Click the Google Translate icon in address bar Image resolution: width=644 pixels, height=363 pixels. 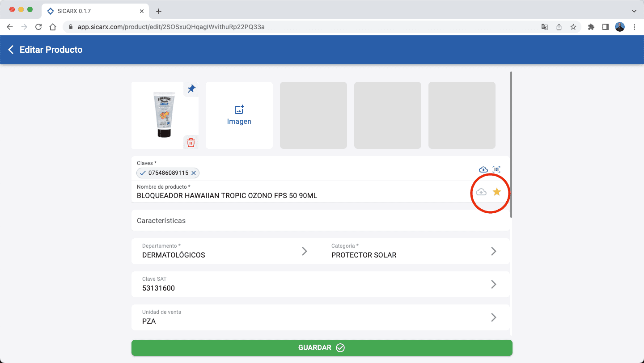pyautogui.click(x=544, y=27)
